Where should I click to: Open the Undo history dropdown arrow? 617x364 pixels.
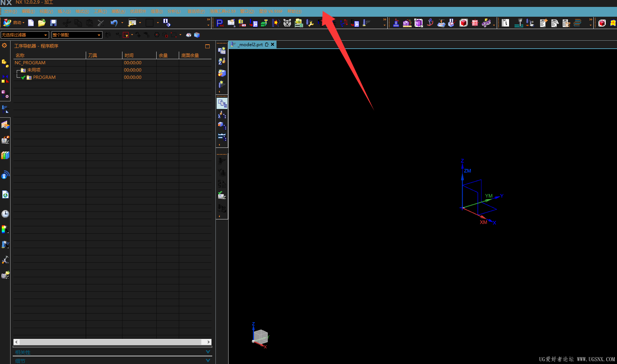coord(122,23)
